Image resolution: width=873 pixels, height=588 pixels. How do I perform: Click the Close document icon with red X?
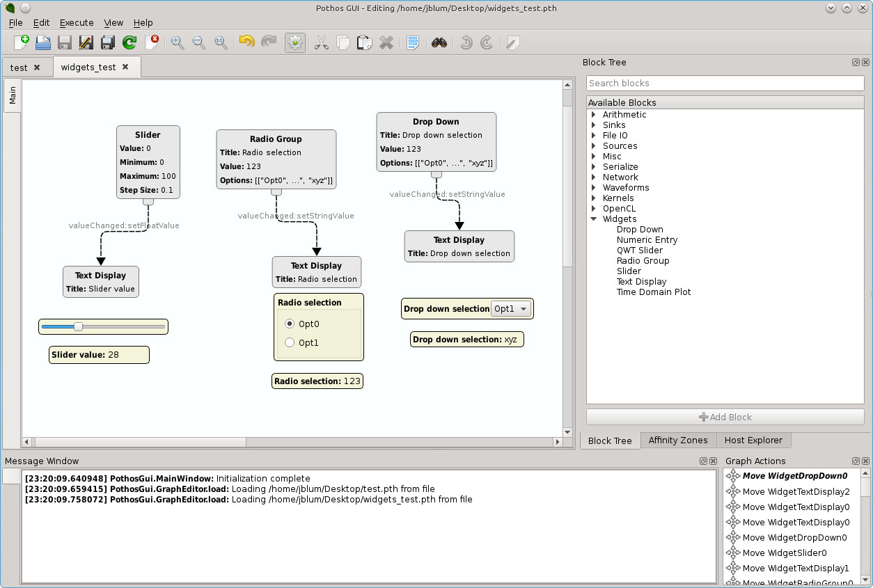[x=152, y=42]
